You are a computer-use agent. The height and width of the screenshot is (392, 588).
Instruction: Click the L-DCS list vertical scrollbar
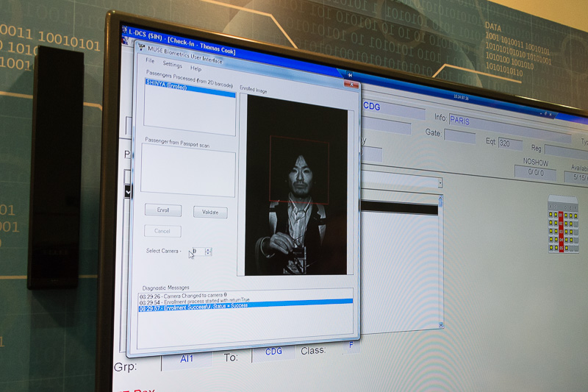[x=441, y=262]
